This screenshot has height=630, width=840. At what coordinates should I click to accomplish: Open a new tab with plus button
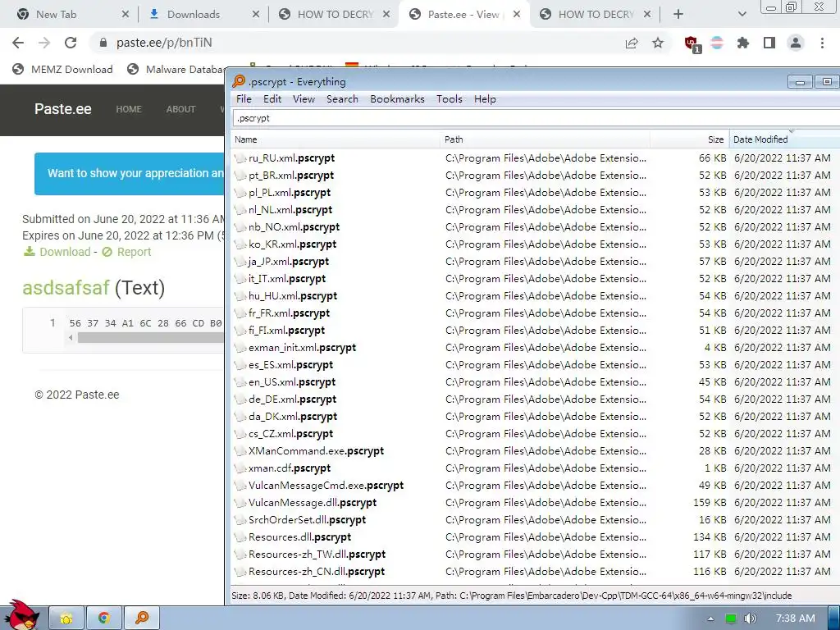pos(678,15)
